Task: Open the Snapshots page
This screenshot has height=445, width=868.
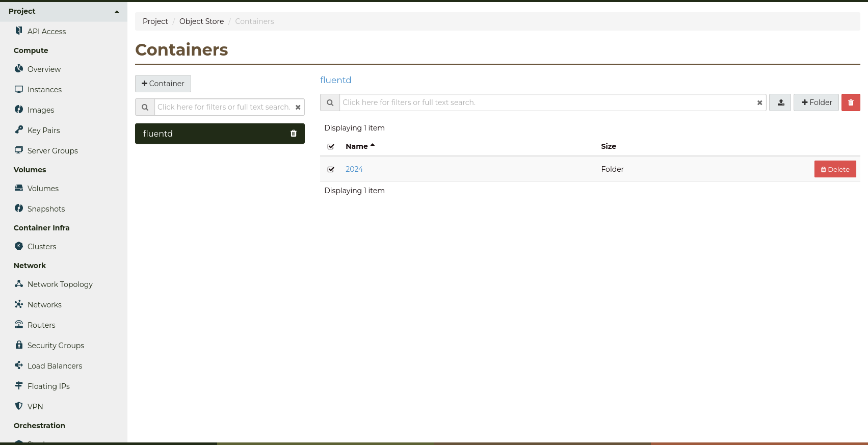Action: (46, 209)
